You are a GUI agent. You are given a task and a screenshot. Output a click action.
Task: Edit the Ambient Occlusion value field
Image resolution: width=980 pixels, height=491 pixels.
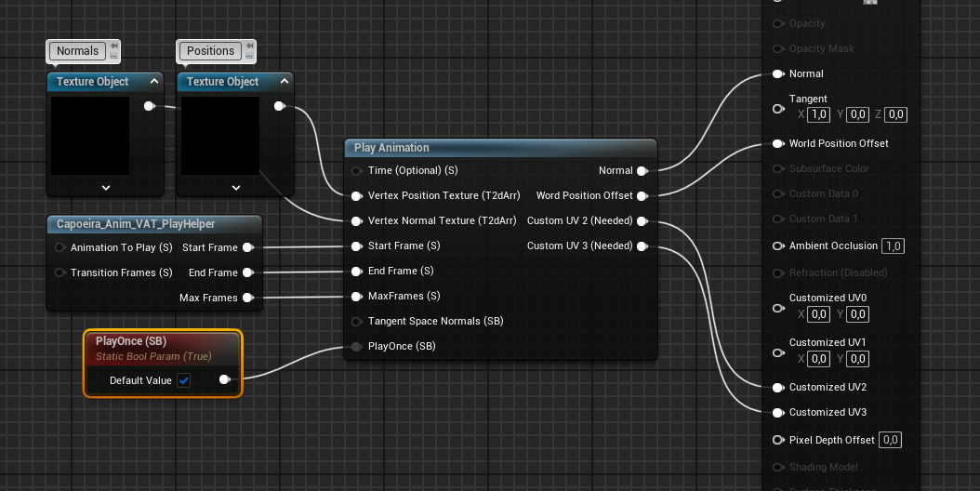coord(893,245)
